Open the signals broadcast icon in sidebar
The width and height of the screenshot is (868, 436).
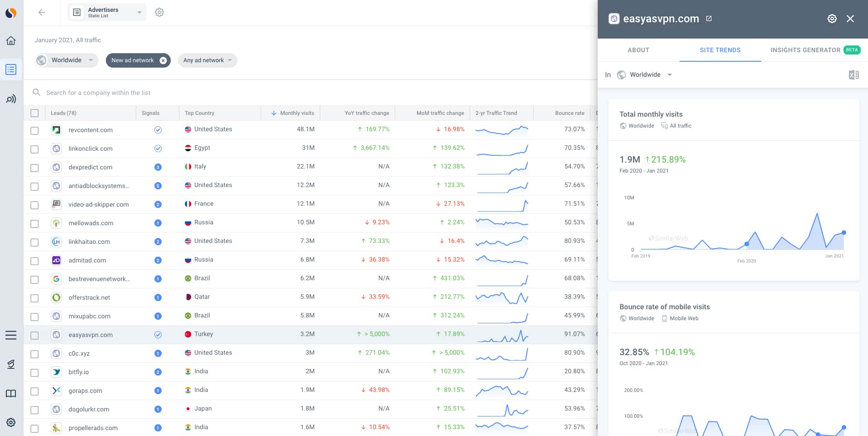(11, 99)
